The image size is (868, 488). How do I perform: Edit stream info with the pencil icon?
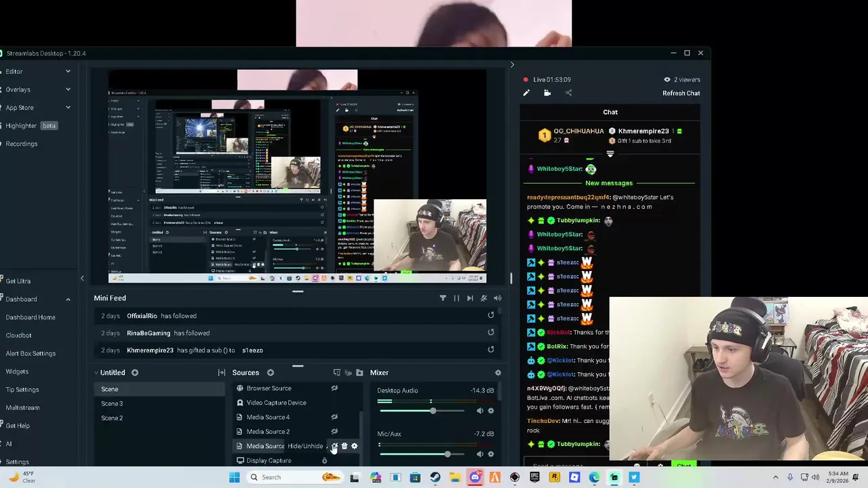click(526, 94)
